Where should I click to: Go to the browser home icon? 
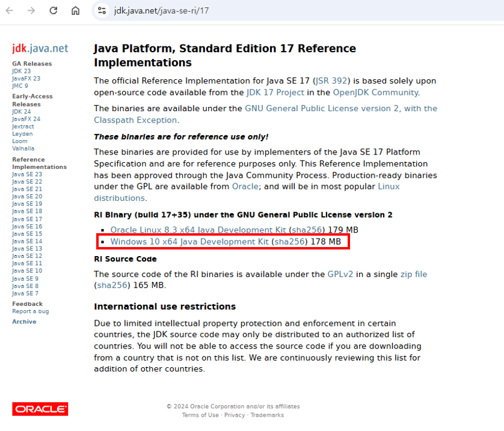[x=76, y=11]
